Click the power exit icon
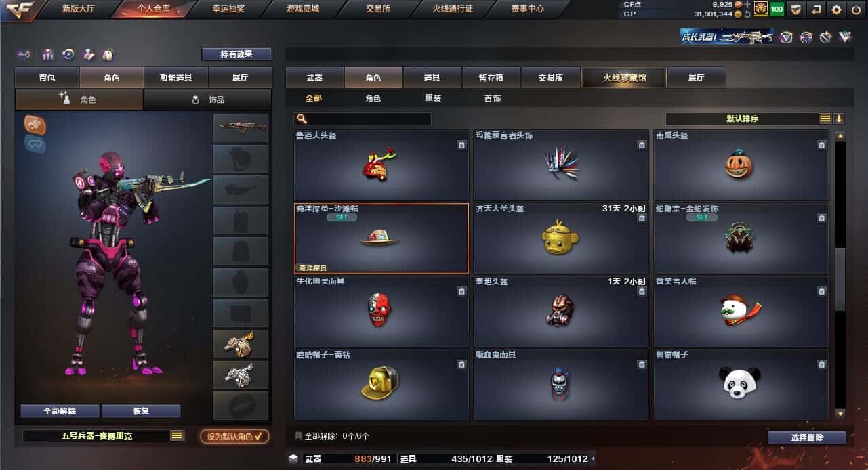Viewport: 868px width, 470px height. pos(856,9)
